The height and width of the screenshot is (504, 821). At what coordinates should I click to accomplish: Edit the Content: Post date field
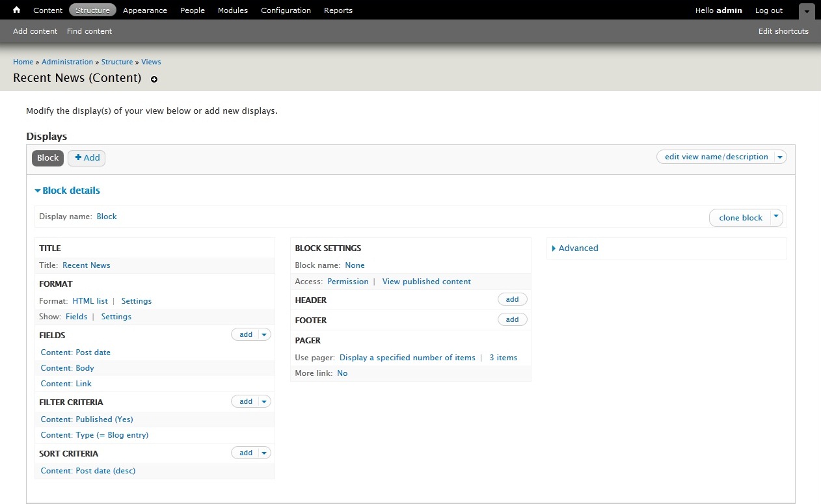coord(75,352)
